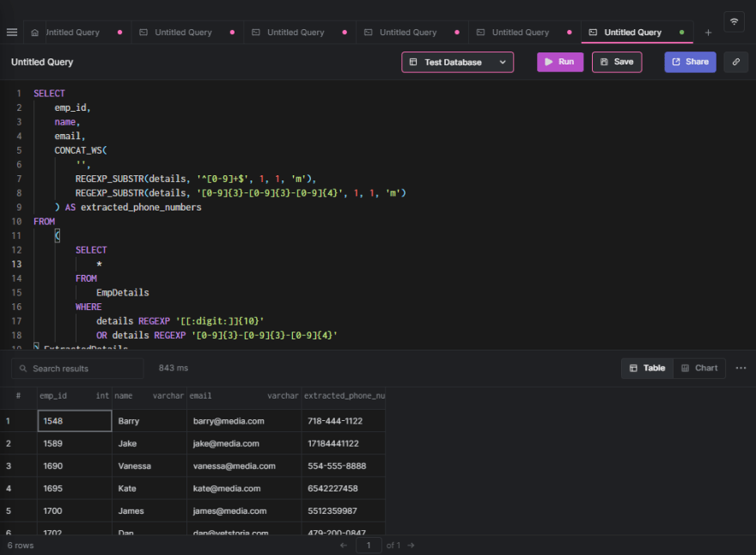Image resolution: width=756 pixels, height=555 pixels.
Task: Sort by name column header
Action: (149, 396)
